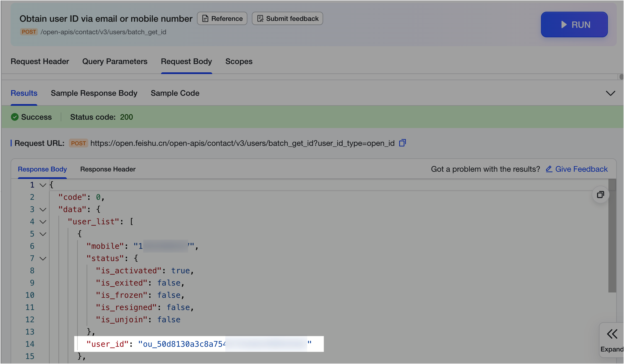Image resolution: width=624 pixels, height=364 pixels.
Task: Click the Give Feedback pencil icon
Action: click(x=549, y=169)
